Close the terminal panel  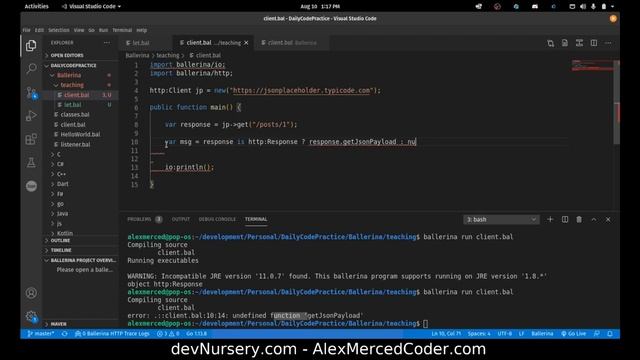[x=608, y=220]
